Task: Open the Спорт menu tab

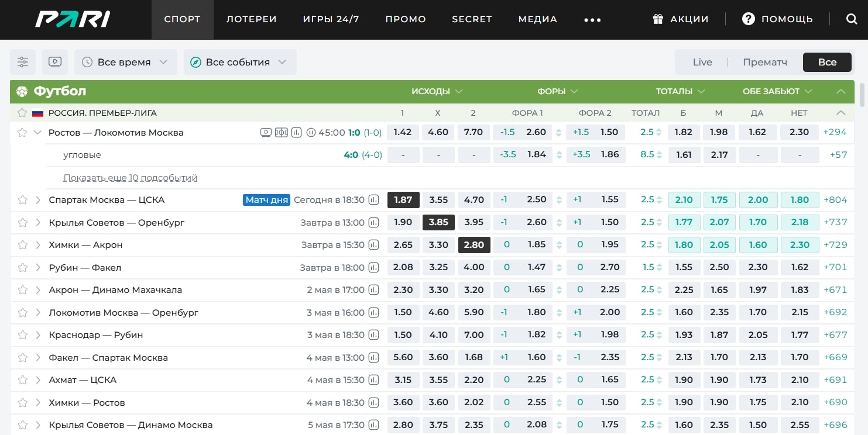Action: (183, 19)
